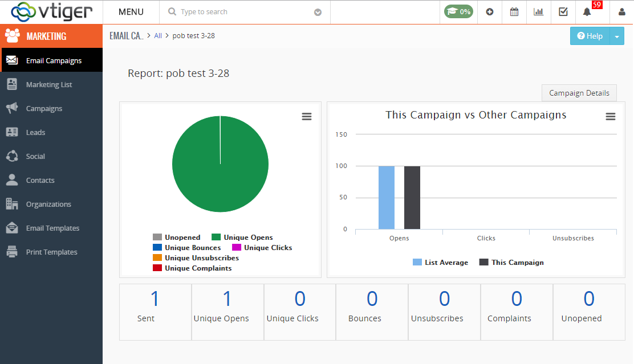Viewport: 634px width, 364px height.
Task: Expand the Help button dropdown arrow
Action: 617,36
